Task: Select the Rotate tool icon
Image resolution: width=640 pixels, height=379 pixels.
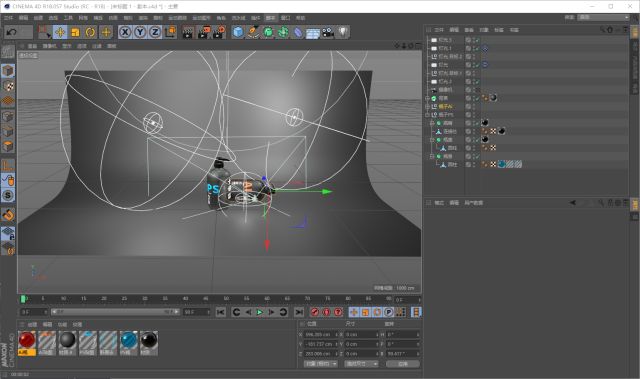Action: pos(90,32)
